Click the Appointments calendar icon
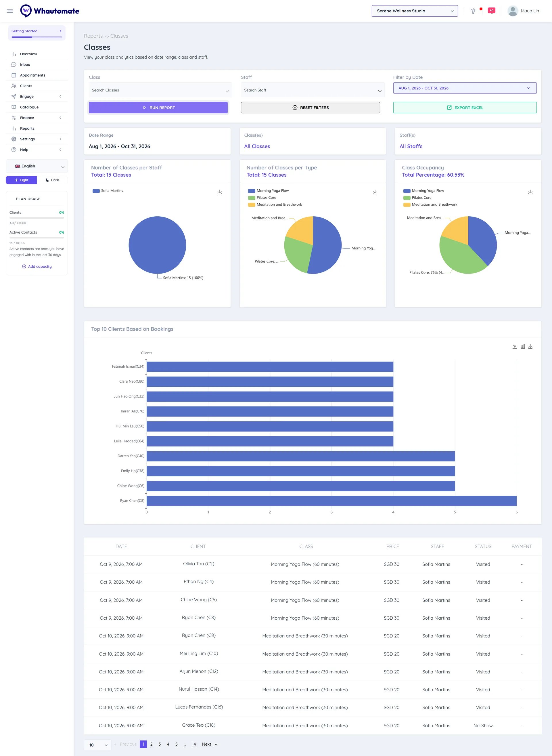552x756 pixels. click(x=14, y=75)
